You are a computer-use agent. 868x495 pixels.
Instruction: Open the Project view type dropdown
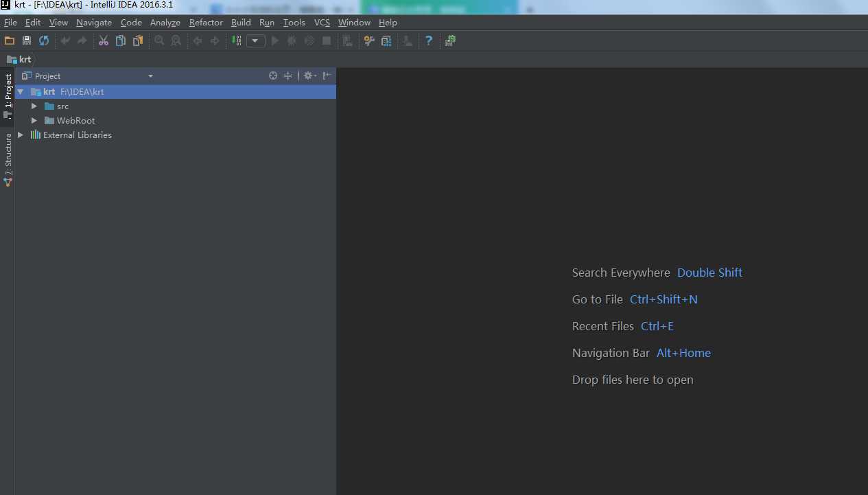(150, 76)
